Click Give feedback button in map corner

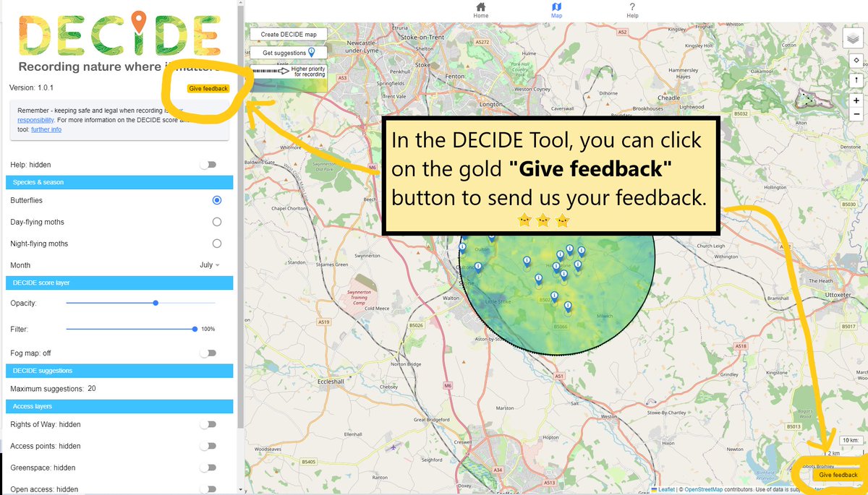pyautogui.click(x=838, y=475)
